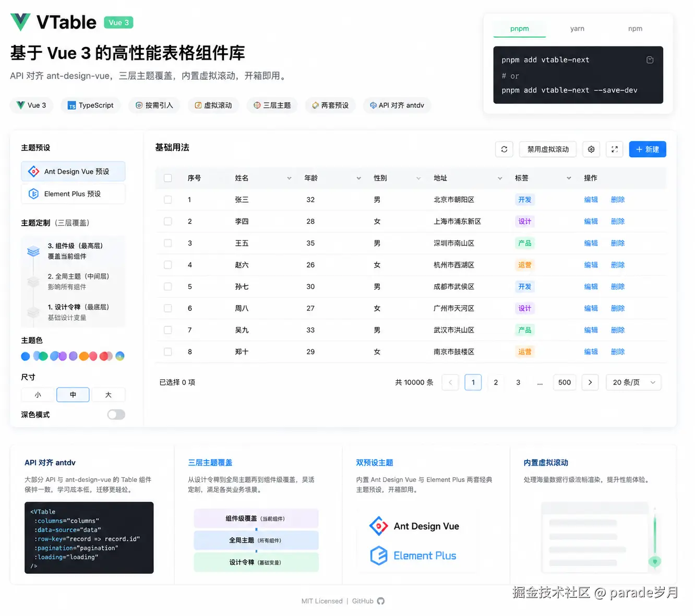Click Ant Design Vue logo in 双预设主题 card
695x616 pixels.
pyautogui.click(x=379, y=526)
